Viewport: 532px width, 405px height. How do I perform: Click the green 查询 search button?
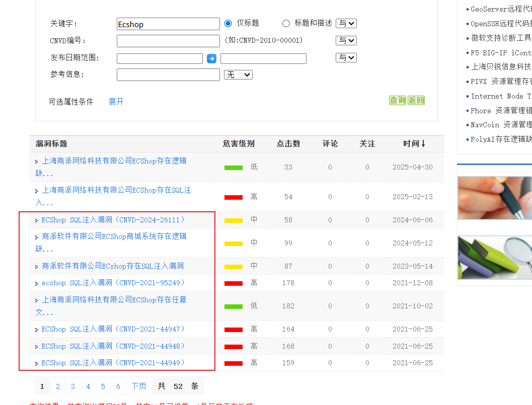click(397, 101)
